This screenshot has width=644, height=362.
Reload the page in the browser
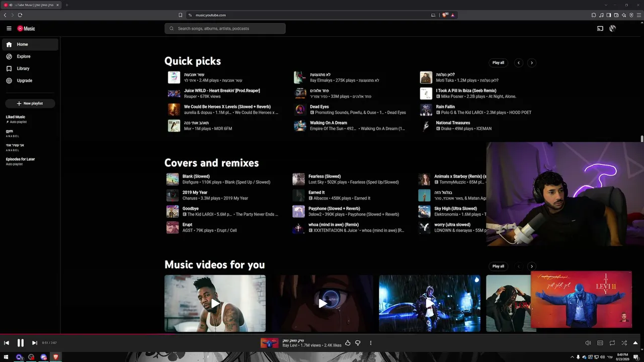pyautogui.click(x=20, y=15)
